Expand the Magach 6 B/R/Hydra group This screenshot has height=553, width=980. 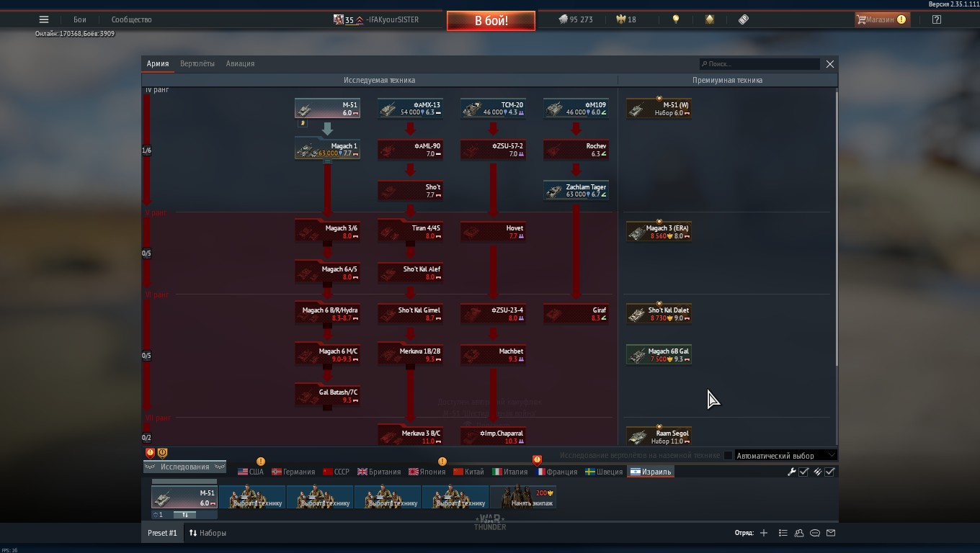327,314
